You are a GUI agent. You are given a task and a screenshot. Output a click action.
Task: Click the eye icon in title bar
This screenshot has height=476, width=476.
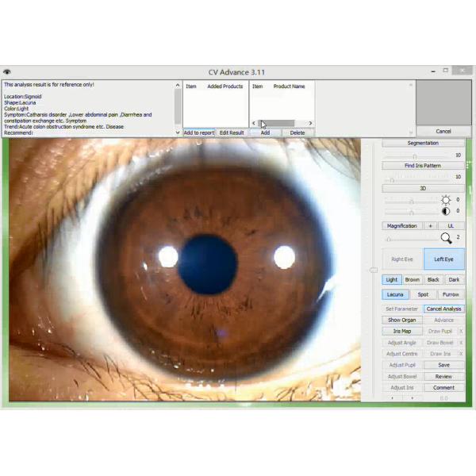[7, 72]
